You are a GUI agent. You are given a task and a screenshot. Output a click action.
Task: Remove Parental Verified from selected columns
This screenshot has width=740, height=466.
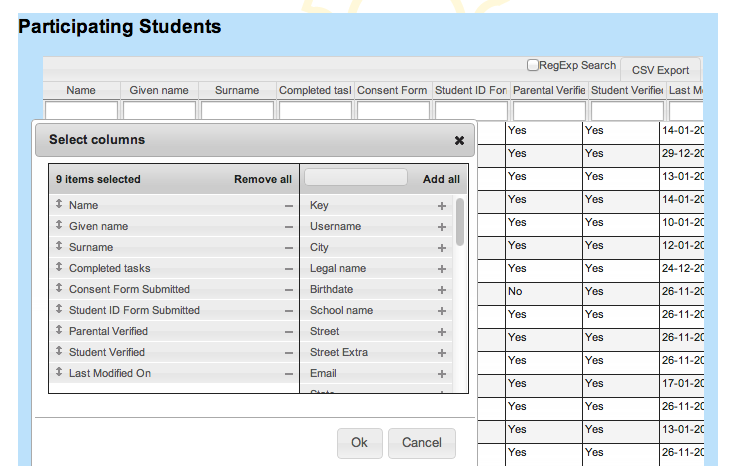289,331
